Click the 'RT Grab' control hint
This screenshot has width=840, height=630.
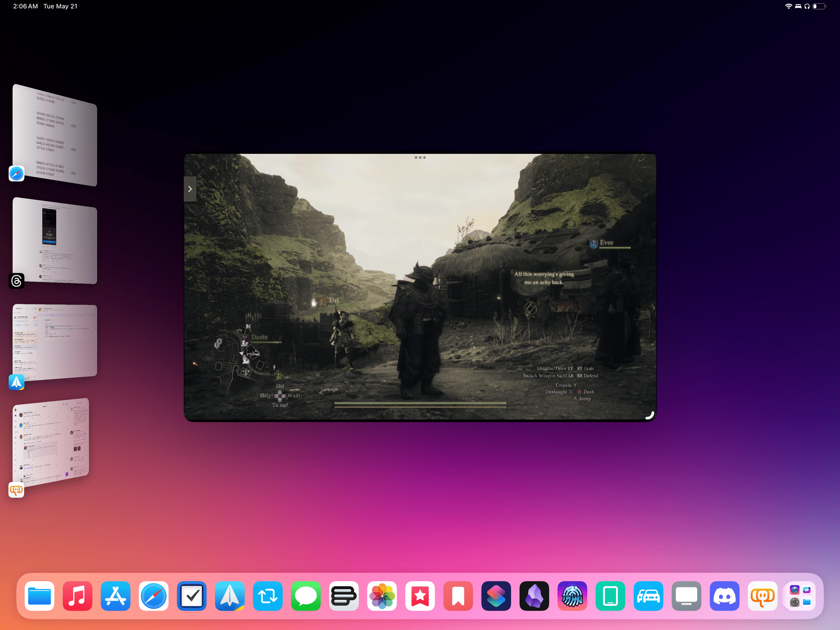pos(585,368)
